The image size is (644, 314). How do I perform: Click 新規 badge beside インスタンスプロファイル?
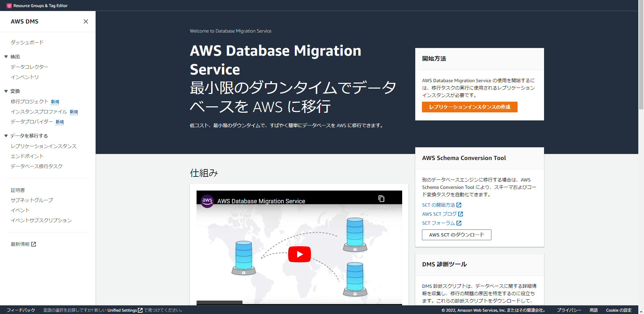pyautogui.click(x=74, y=112)
